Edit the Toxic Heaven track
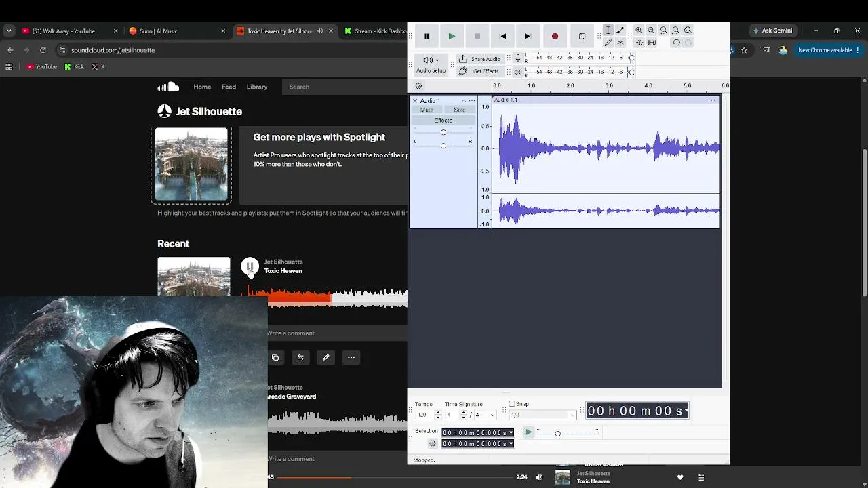 326,357
